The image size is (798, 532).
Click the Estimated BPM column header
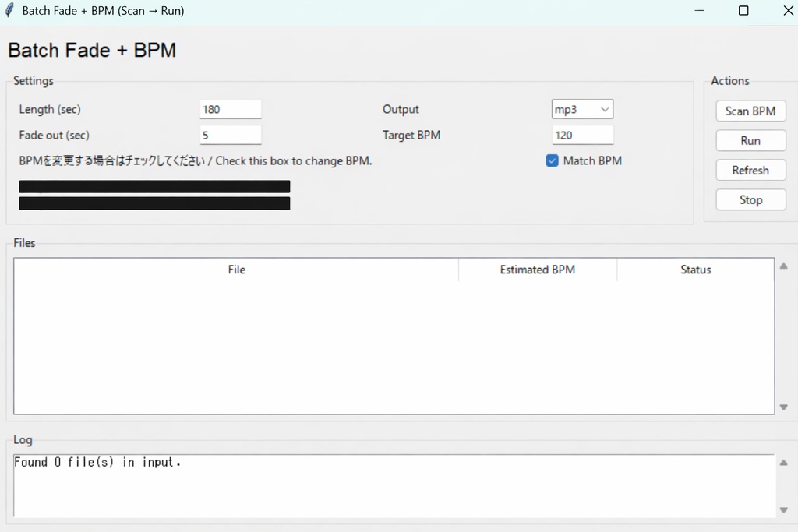pos(538,270)
